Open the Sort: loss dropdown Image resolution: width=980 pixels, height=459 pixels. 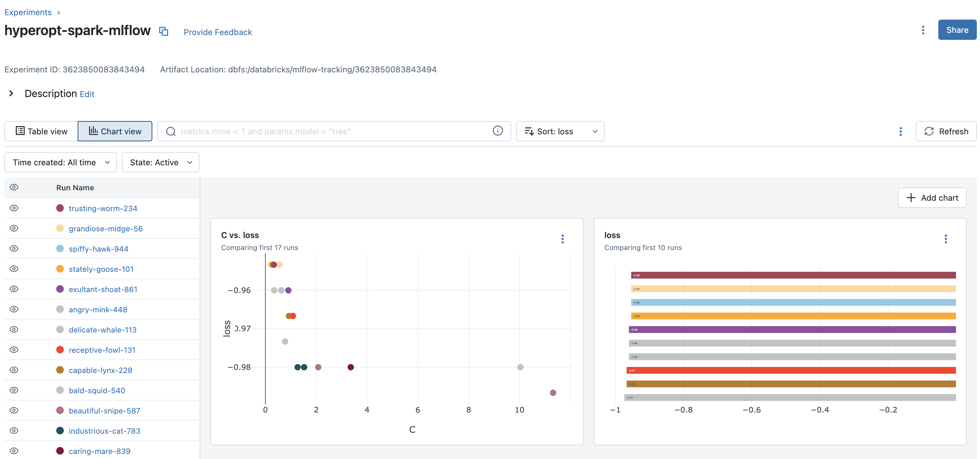[560, 131]
